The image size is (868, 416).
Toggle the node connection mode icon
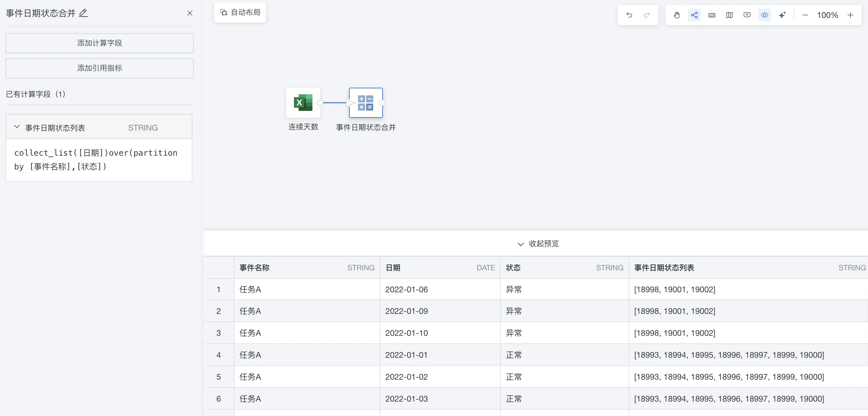(x=694, y=15)
